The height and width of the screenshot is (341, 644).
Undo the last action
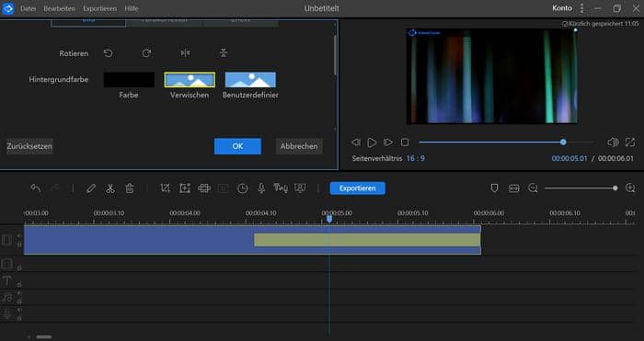[x=36, y=188]
